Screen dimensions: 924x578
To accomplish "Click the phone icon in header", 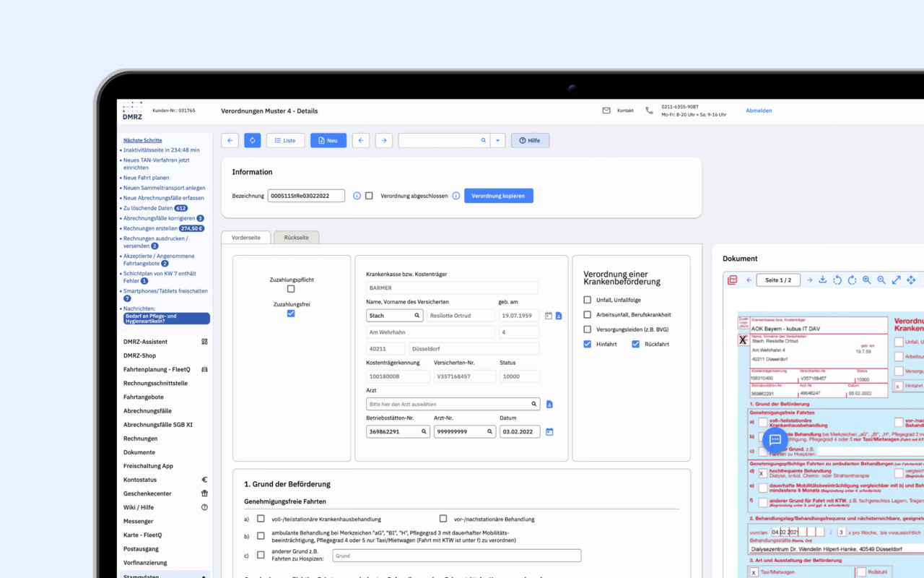I will point(649,111).
